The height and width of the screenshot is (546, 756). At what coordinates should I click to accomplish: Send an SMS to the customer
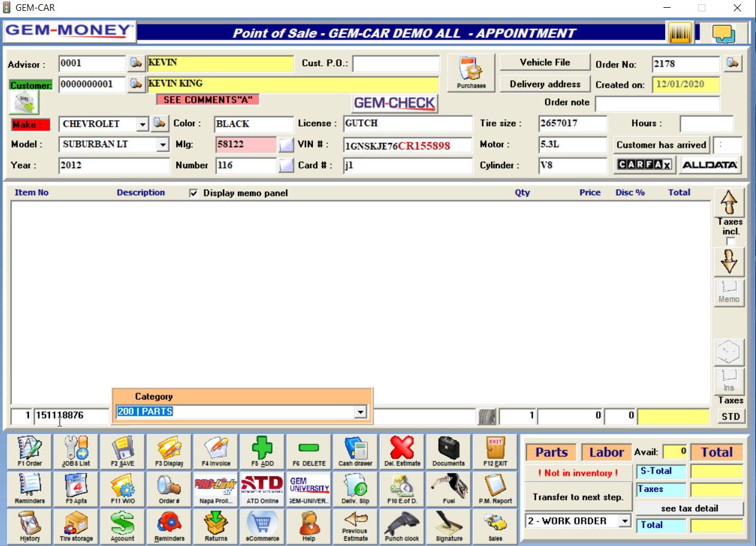24,103
